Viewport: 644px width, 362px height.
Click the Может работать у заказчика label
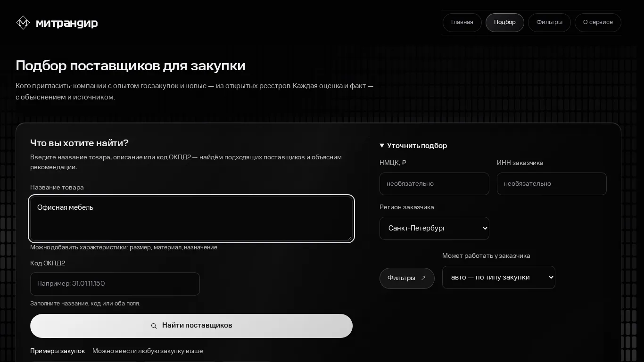point(486,256)
